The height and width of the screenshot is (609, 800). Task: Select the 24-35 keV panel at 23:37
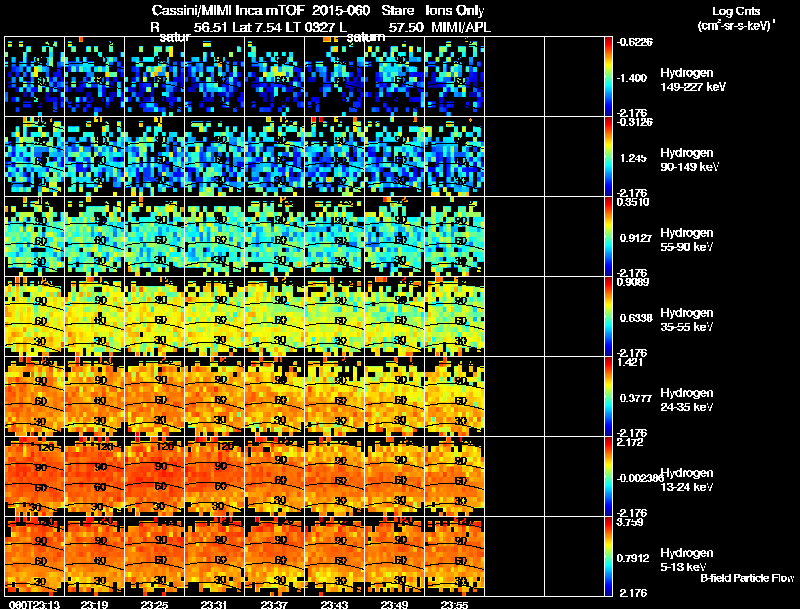tap(274, 397)
